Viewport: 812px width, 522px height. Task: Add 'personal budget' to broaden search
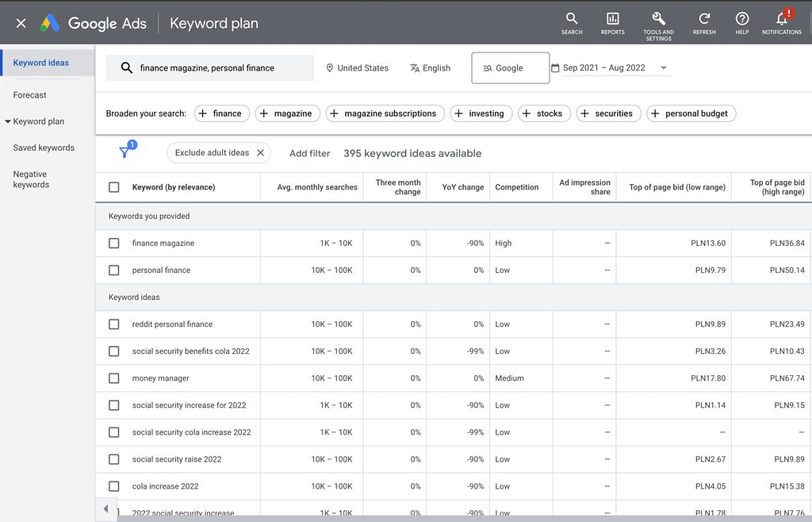pyautogui.click(x=691, y=113)
